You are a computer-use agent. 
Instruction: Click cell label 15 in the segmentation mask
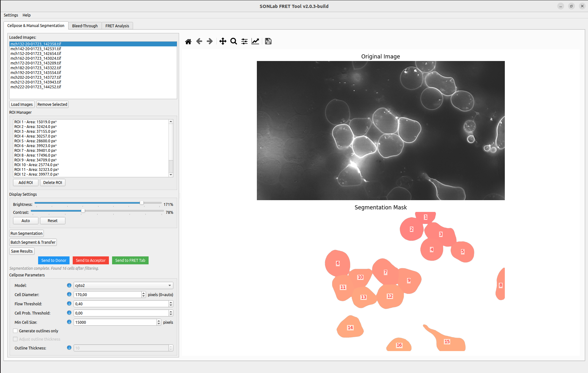(x=447, y=342)
